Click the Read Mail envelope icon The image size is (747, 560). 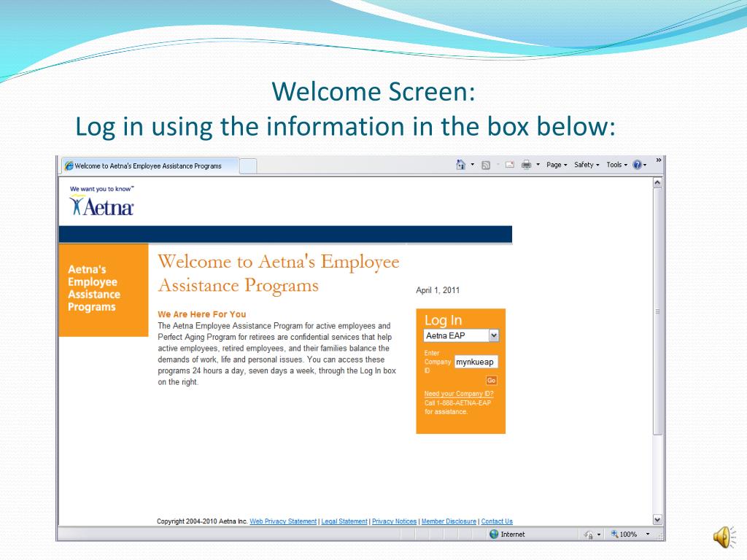[x=510, y=165]
